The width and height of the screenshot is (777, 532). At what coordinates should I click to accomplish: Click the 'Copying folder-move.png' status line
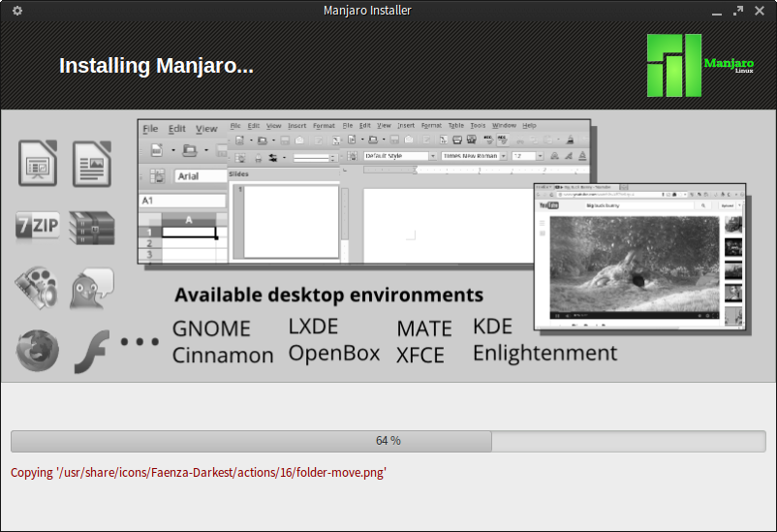pyautogui.click(x=199, y=473)
